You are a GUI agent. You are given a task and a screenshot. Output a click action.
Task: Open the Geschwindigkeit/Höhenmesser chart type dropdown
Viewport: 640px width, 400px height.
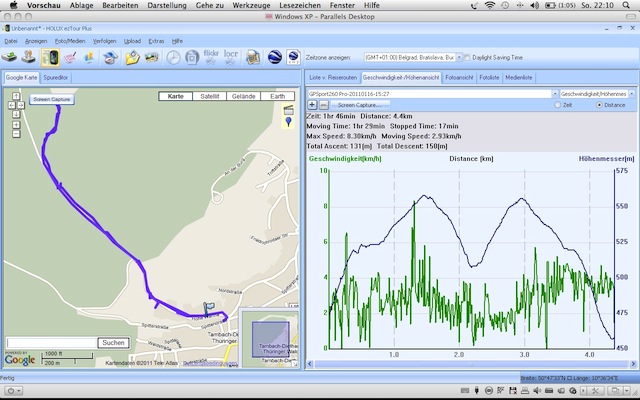pyautogui.click(x=593, y=93)
